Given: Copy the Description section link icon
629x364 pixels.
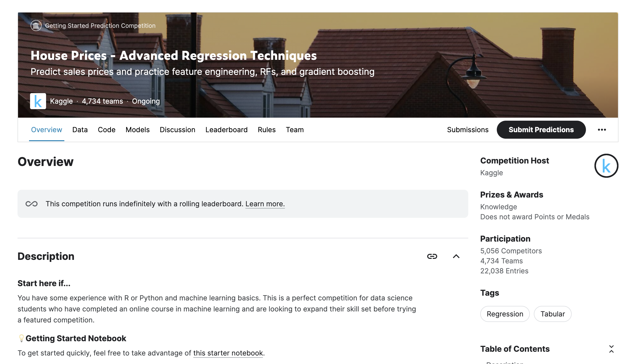Looking at the screenshot, I should tap(432, 256).
